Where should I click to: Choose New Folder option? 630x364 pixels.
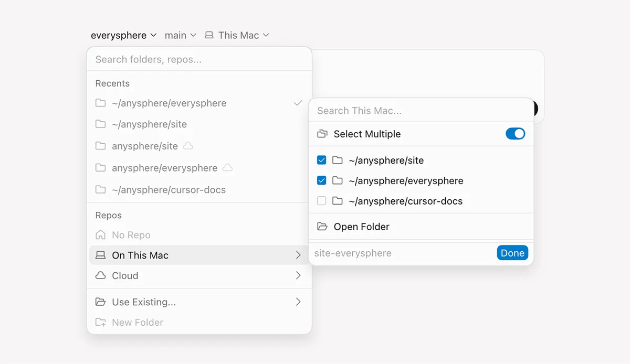(x=199, y=323)
